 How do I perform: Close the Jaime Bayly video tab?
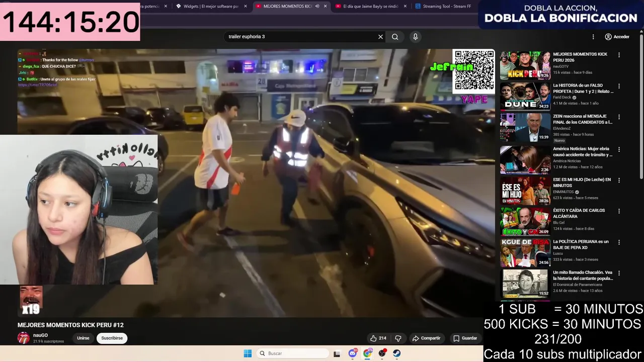[405, 6]
